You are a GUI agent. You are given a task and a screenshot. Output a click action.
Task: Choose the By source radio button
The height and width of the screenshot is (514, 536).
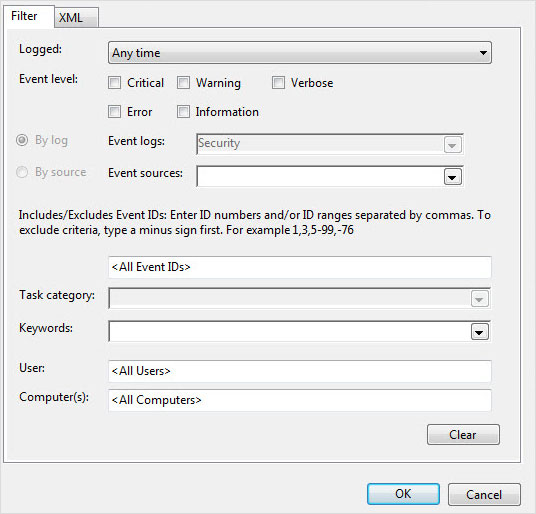(x=22, y=172)
